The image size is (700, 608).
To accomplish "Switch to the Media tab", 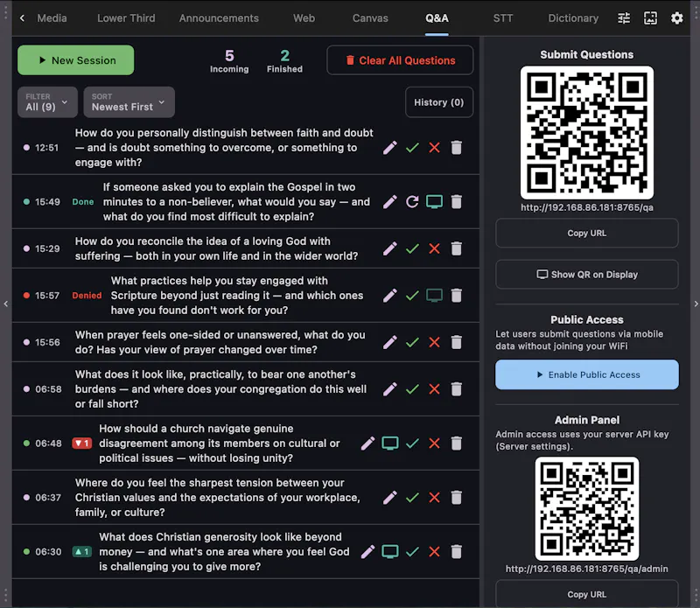I will [52, 18].
